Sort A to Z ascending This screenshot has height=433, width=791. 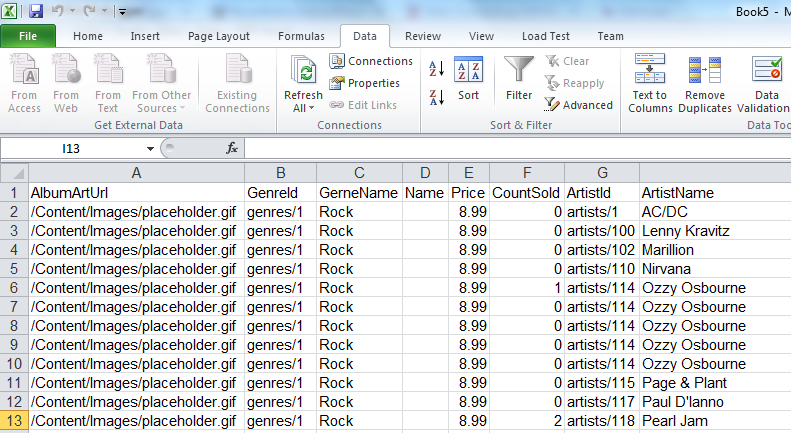tap(436, 69)
